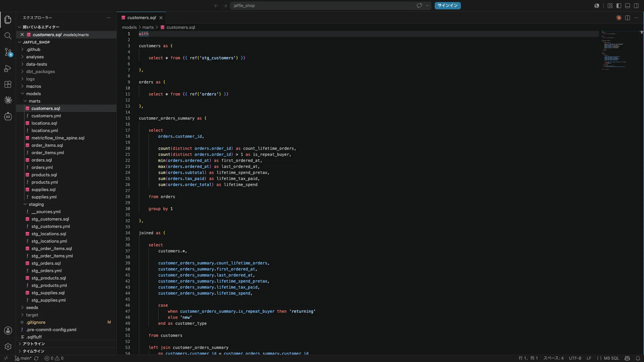Open the dbt starburst icon in activity bar

point(8,100)
